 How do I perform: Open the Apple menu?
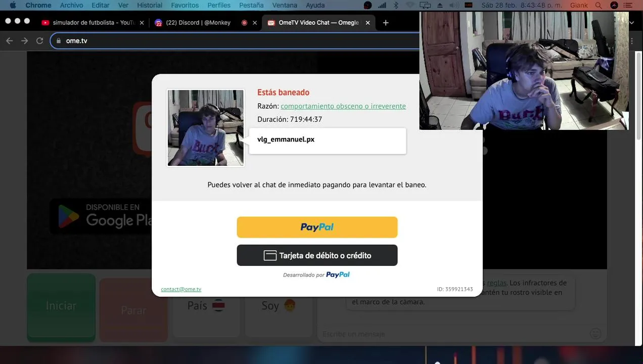13,5
